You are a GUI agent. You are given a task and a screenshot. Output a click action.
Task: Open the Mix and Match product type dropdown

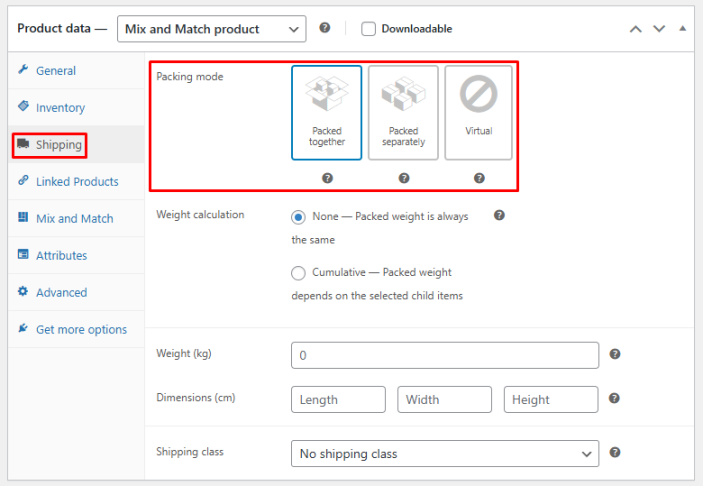211,29
